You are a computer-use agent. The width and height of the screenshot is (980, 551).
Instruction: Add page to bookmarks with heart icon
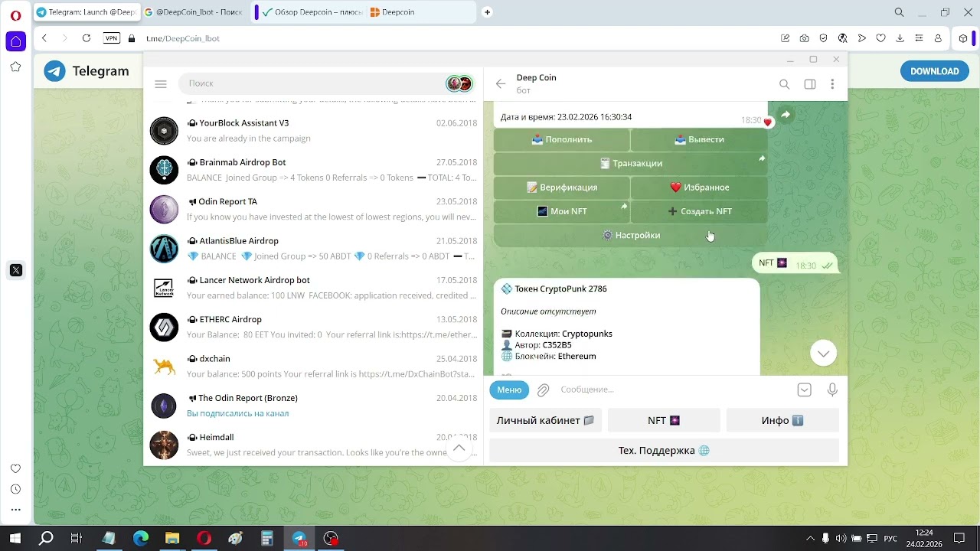[x=880, y=38]
